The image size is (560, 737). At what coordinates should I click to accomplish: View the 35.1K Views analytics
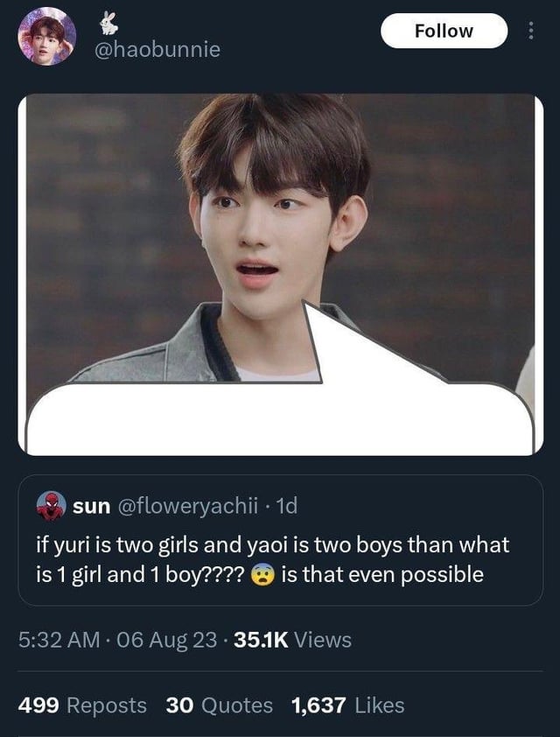[x=292, y=640]
